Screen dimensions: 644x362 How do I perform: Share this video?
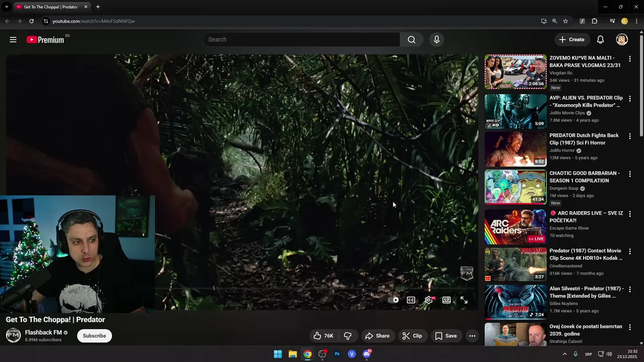[377, 336]
